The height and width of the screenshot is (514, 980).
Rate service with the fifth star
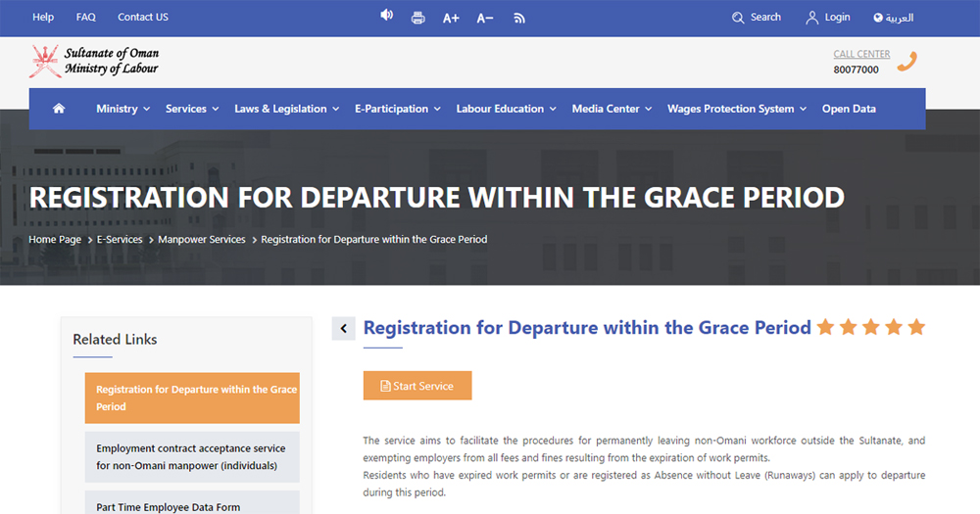pyautogui.click(x=916, y=327)
